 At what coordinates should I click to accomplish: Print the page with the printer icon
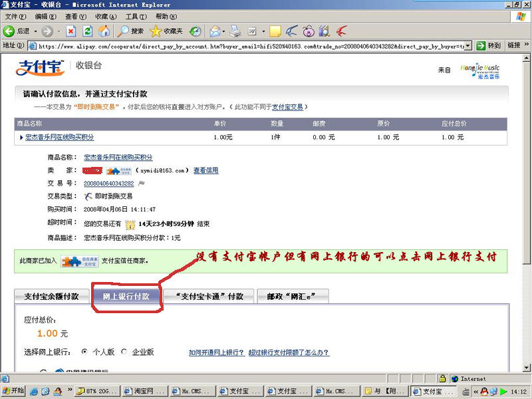235,31
